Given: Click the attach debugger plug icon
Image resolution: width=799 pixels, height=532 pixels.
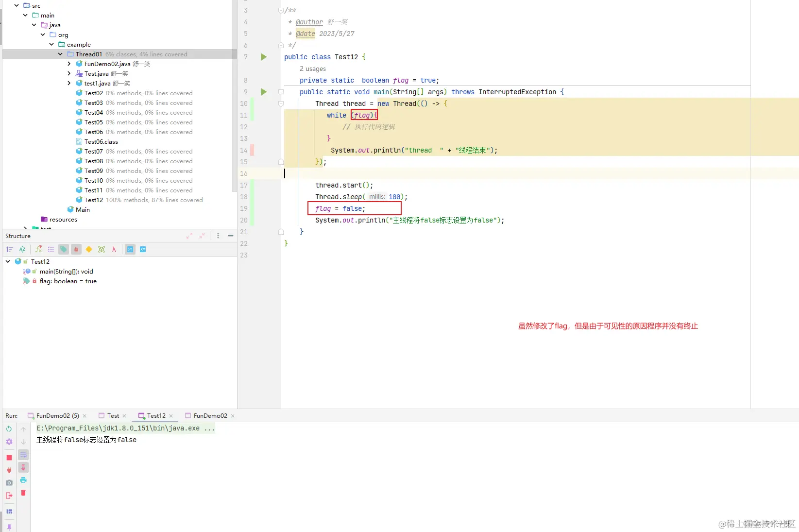Looking at the screenshot, I should pos(9,470).
